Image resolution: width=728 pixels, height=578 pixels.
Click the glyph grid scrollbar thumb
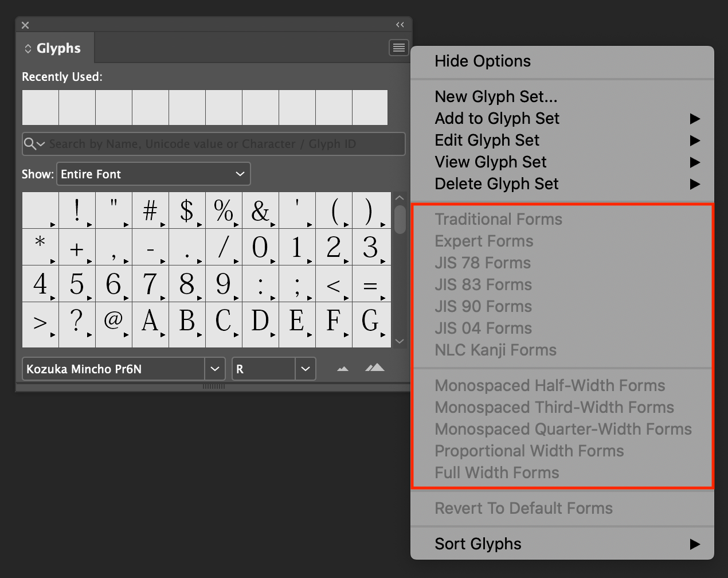click(x=400, y=219)
